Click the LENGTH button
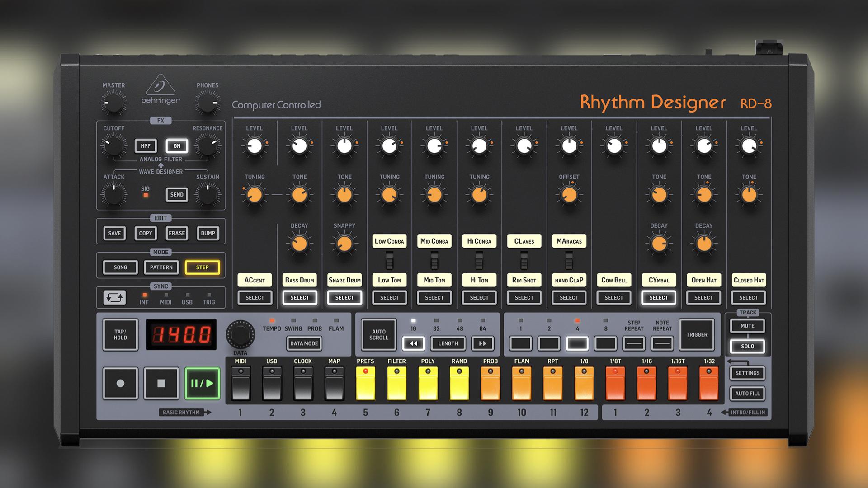This screenshot has height=488, width=868. point(448,343)
